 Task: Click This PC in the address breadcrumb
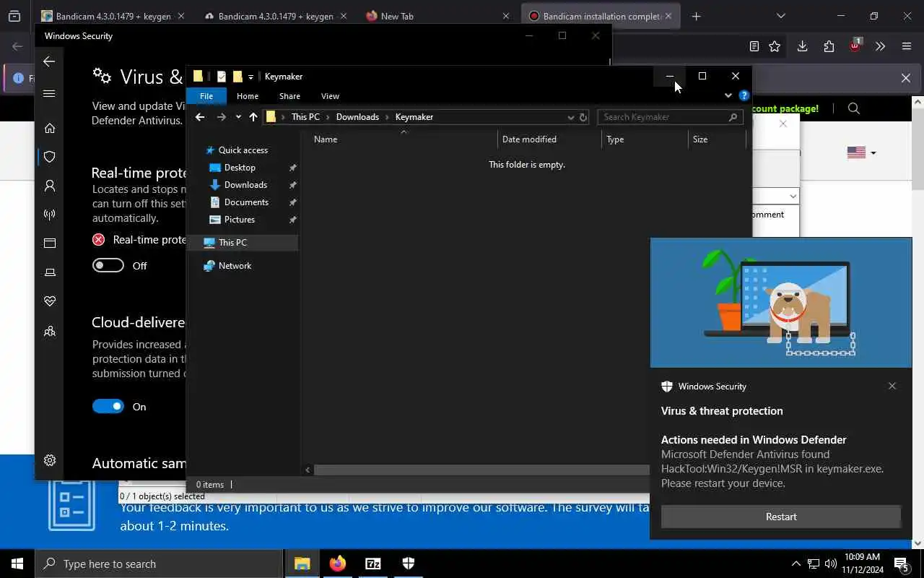pos(305,117)
